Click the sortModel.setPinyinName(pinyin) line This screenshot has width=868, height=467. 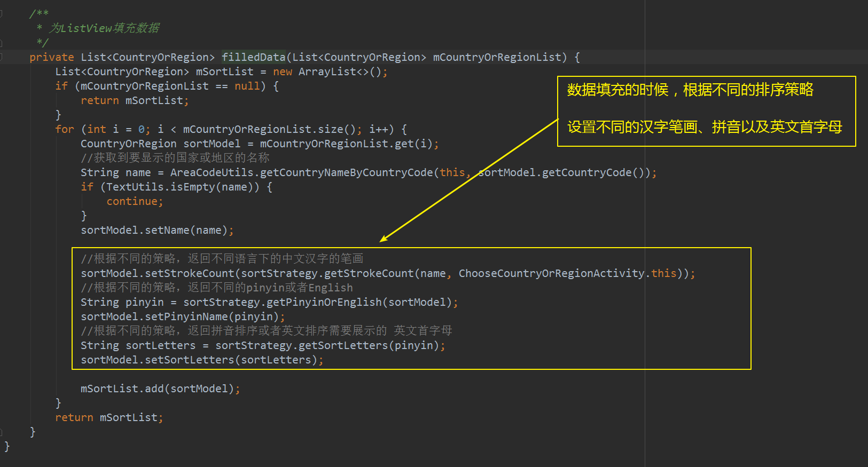tap(183, 316)
